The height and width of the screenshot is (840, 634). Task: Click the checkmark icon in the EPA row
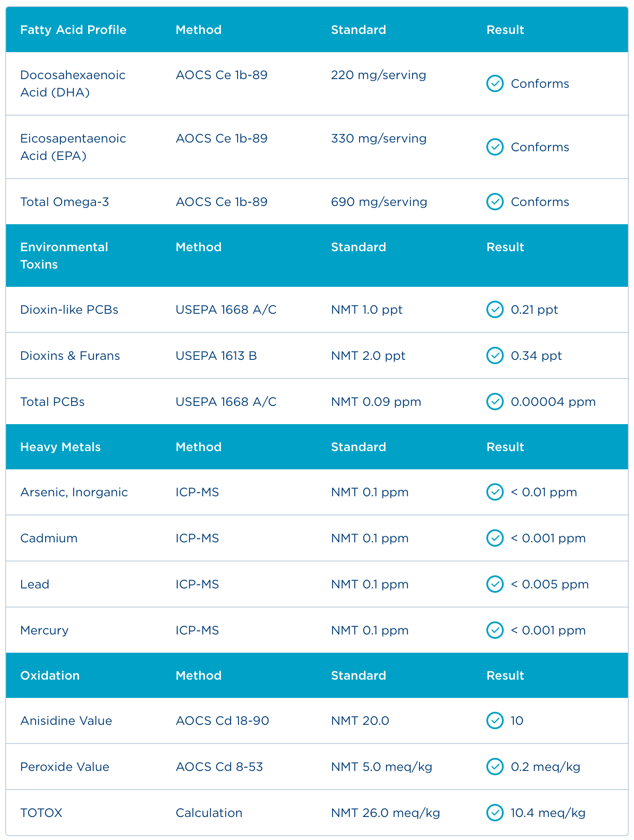[495, 147]
